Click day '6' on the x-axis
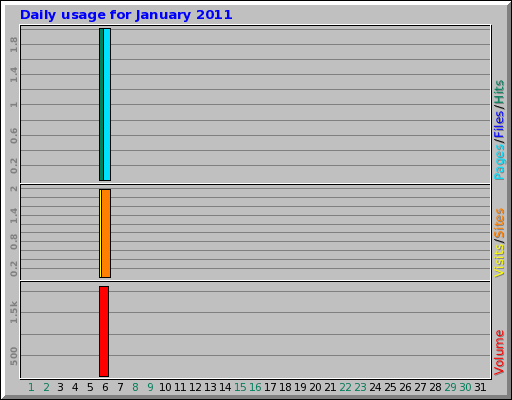Screen dimensions: 512x400 [105, 387]
